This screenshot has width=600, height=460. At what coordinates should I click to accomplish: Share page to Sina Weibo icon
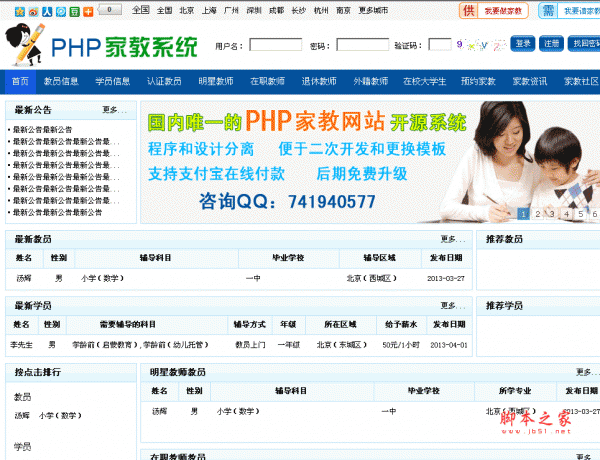tap(33, 12)
